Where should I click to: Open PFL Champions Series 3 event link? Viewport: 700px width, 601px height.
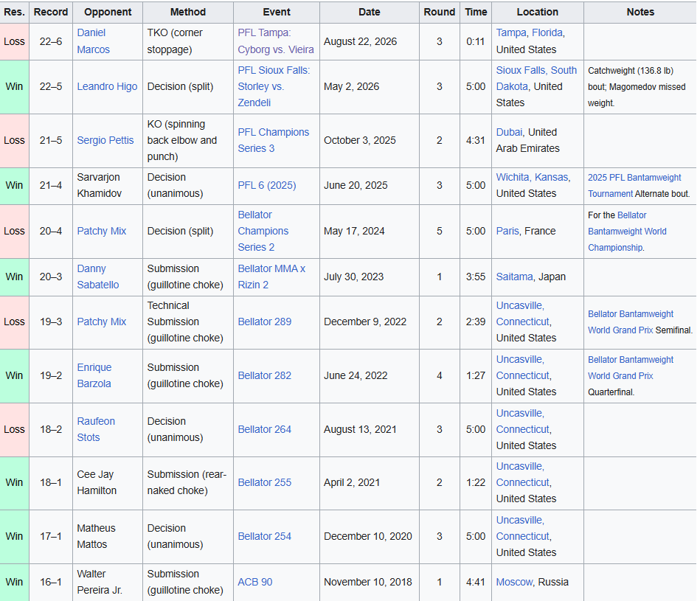point(273,140)
